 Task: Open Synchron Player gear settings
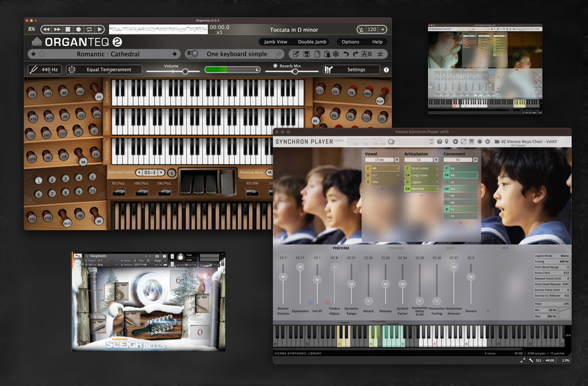tap(488, 142)
